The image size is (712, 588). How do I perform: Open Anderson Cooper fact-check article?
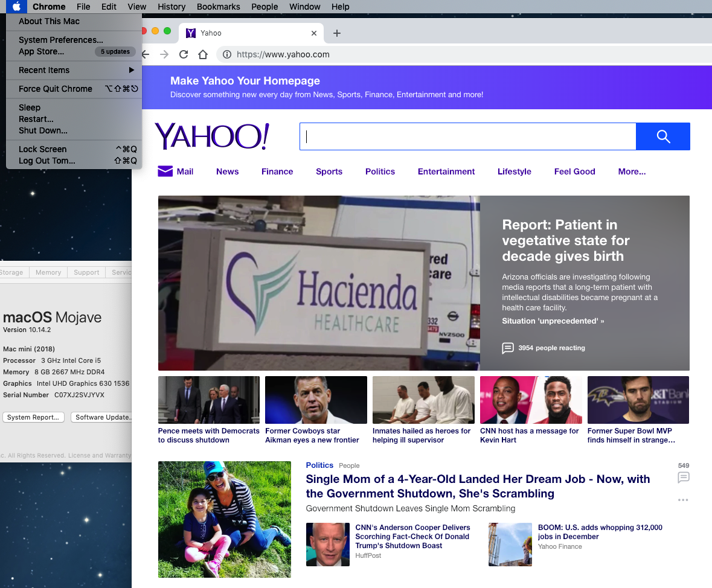pyautogui.click(x=412, y=536)
